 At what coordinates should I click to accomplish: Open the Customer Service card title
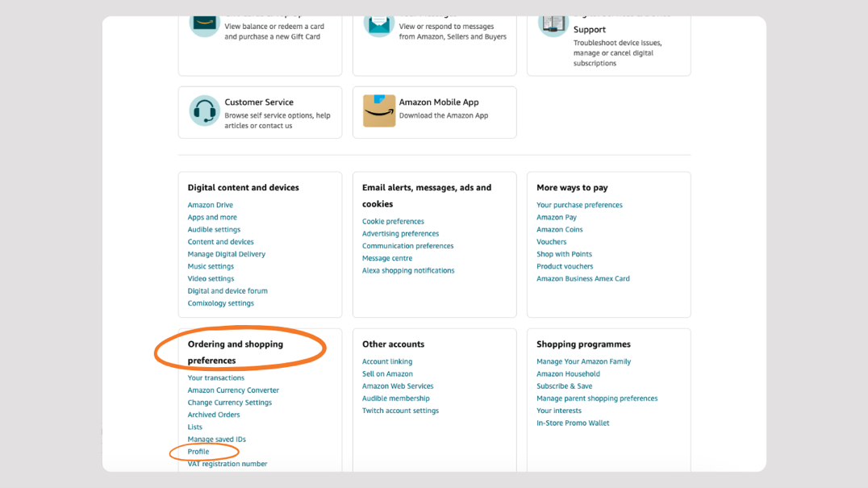pyautogui.click(x=259, y=102)
